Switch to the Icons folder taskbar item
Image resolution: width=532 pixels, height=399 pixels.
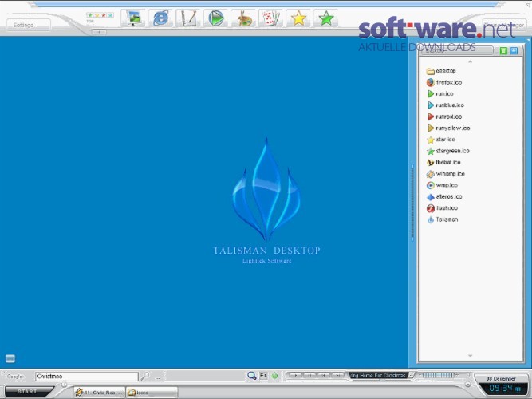pos(152,393)
